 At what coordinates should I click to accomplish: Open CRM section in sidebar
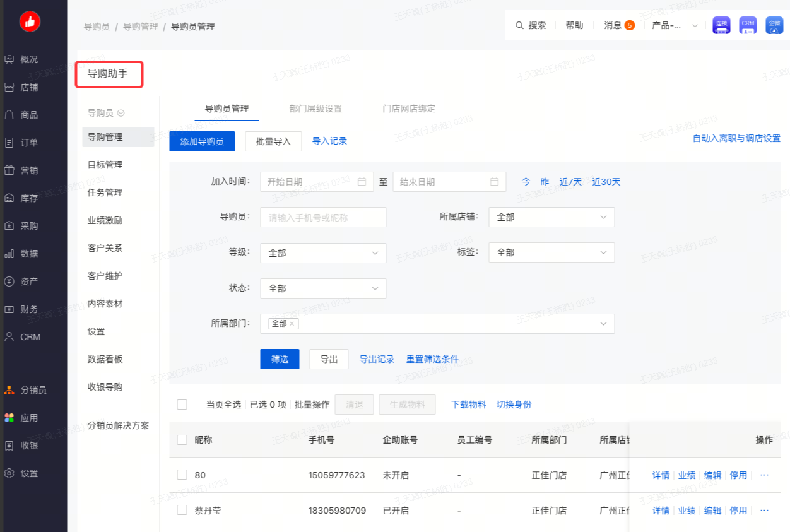click(x=23, y=337)
